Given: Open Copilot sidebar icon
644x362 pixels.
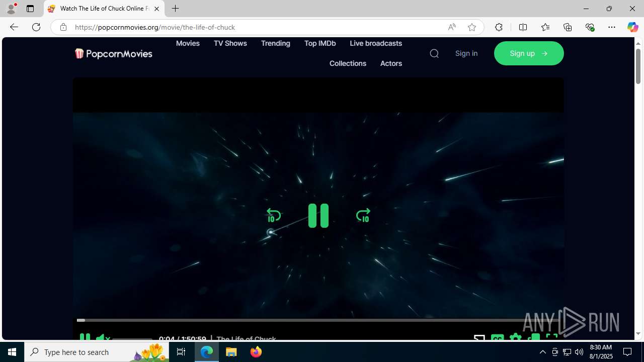Looking at the screenshot, I should point(632,27).
